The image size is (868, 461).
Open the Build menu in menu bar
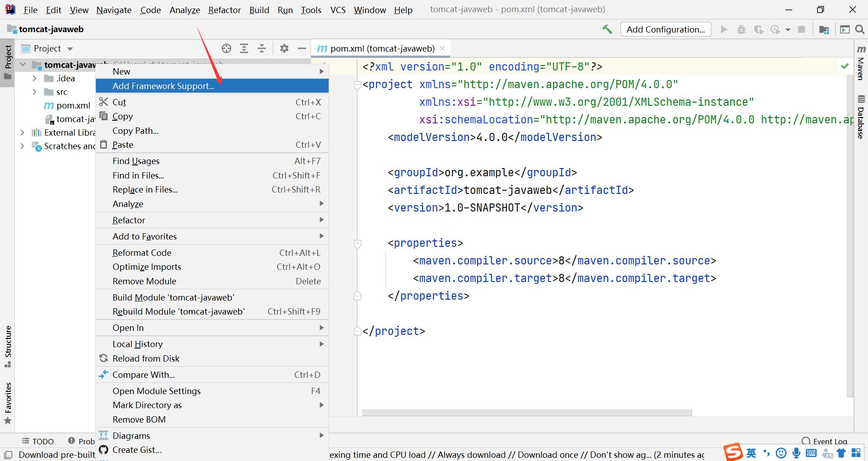point(259,9)
